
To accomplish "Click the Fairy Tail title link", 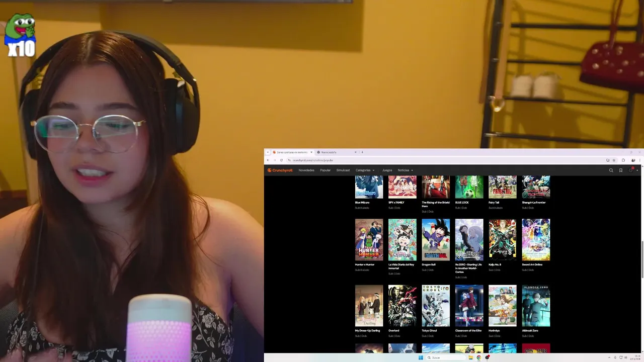I will 494,203.
